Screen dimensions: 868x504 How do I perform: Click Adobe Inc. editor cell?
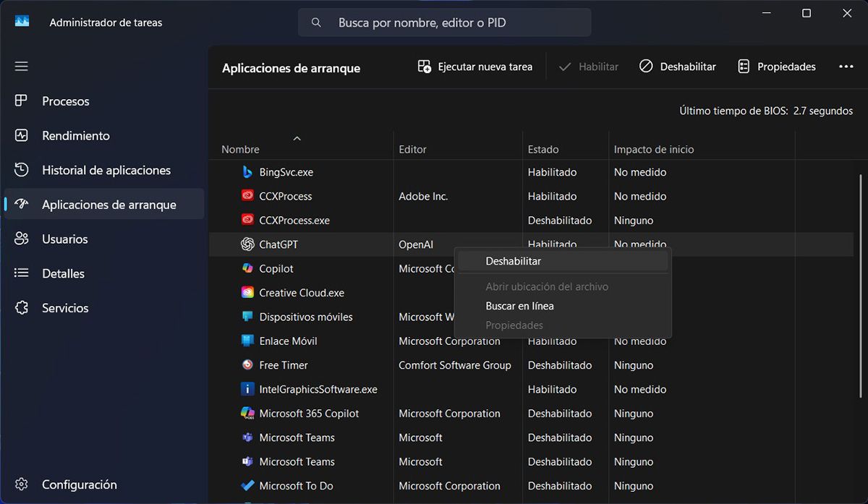423,196
